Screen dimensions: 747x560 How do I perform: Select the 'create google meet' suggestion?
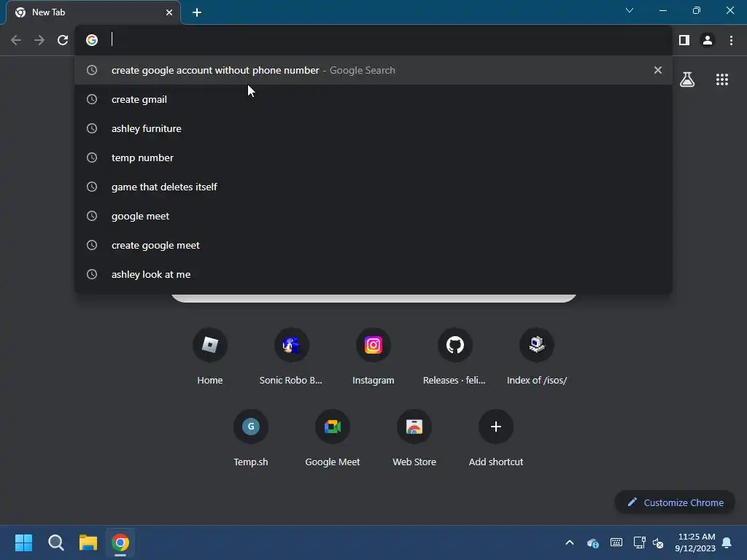click(373, 245)
